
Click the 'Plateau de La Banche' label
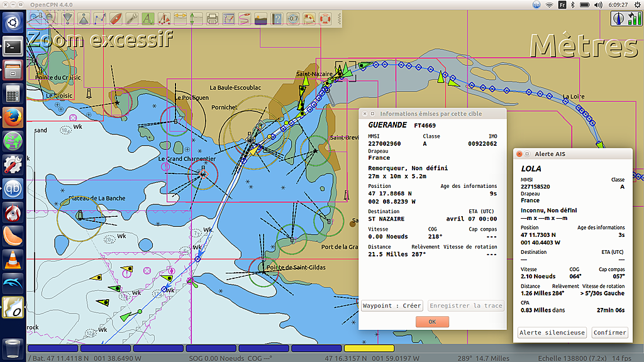pyautogui.click(x=97, y=198)
